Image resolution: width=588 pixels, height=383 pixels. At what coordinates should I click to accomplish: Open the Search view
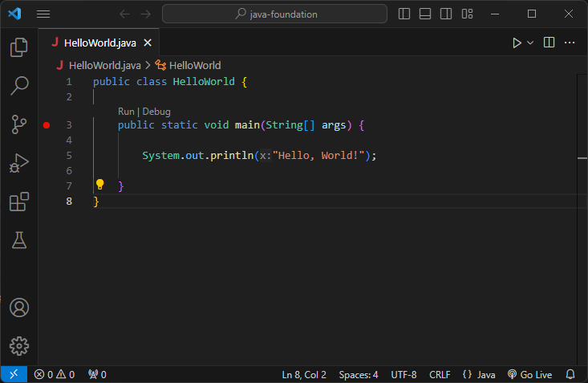point(19,86)
